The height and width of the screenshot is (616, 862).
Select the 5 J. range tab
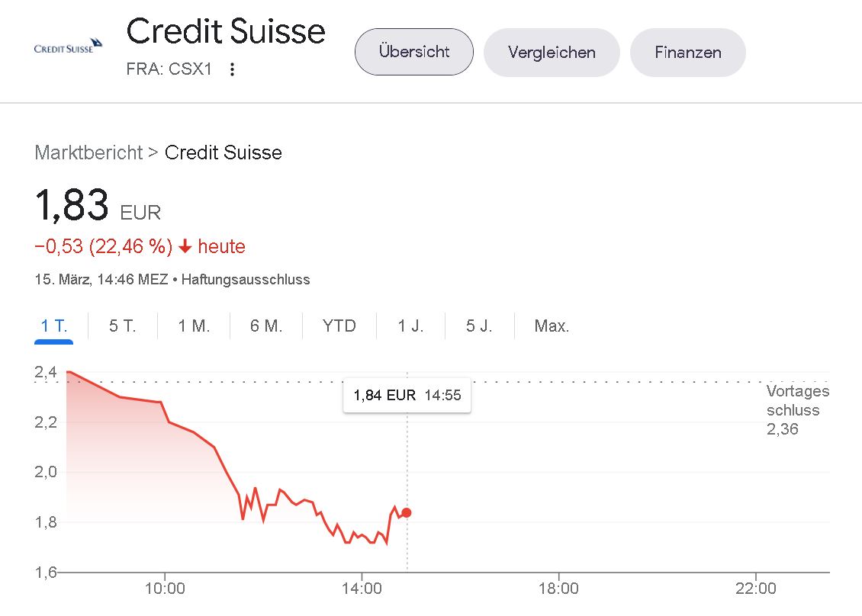pos(479,326)
